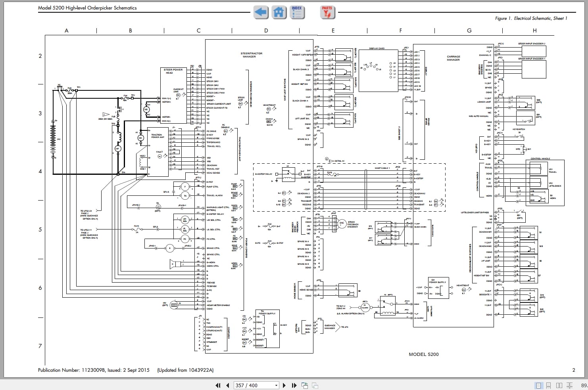
Task: Click the previous view icon
Action: pyautogui.click(x=305, y=385)
